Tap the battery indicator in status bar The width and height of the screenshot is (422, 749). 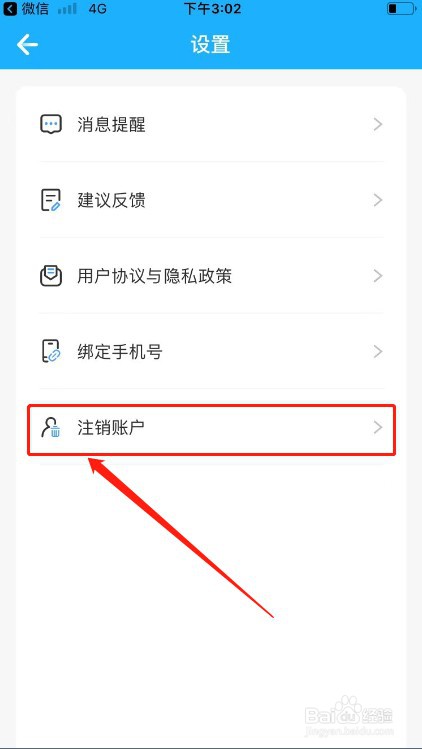(401, 9)
